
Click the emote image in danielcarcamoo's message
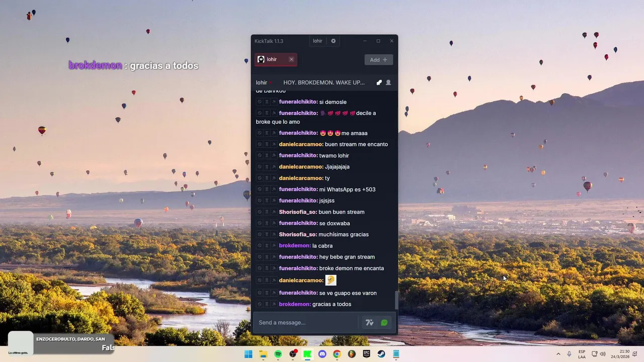331,280
